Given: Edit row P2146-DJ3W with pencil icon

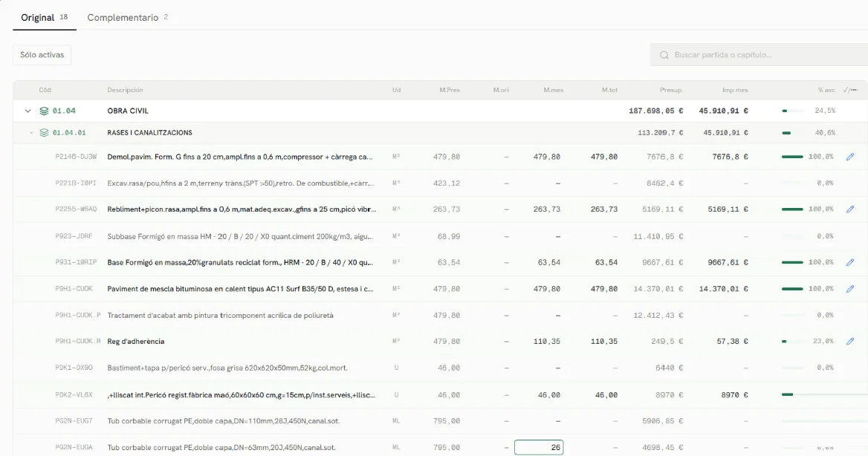Looking at the screenshot, I should pyautogui.click(x=850, y=157).
